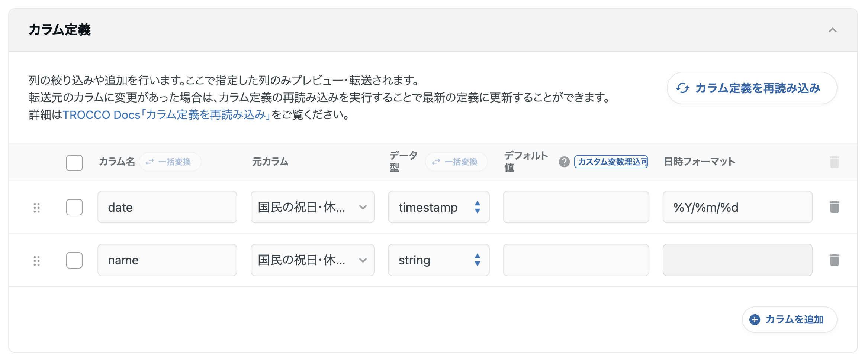
Task: Delete the date column row
Action: coord(834,207)
